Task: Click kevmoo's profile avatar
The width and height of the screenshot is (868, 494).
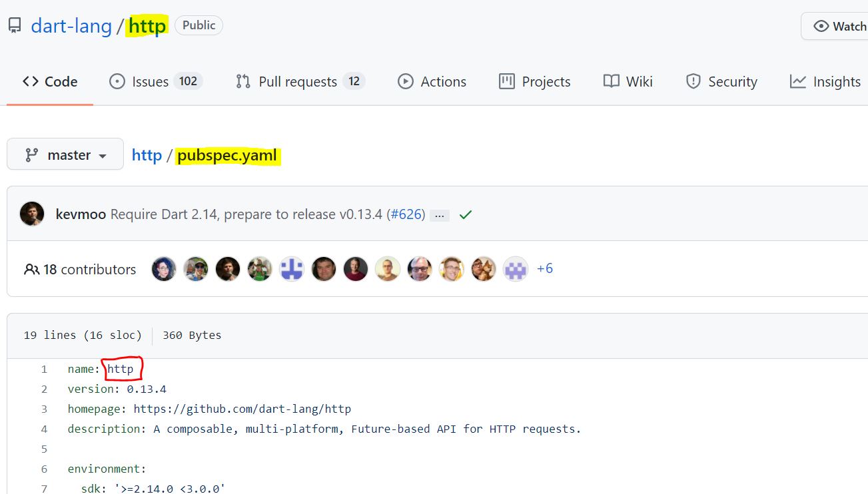Action: [32, 214]
